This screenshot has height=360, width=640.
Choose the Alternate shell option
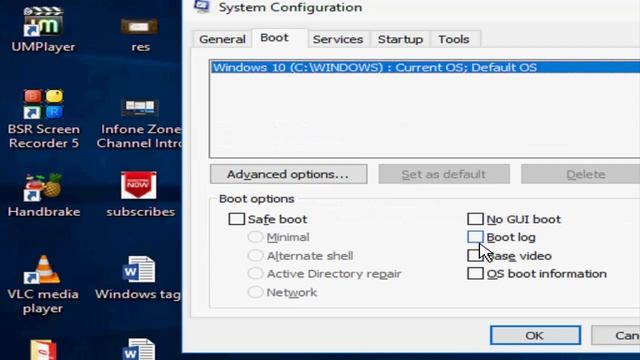[x=255, y=256]
